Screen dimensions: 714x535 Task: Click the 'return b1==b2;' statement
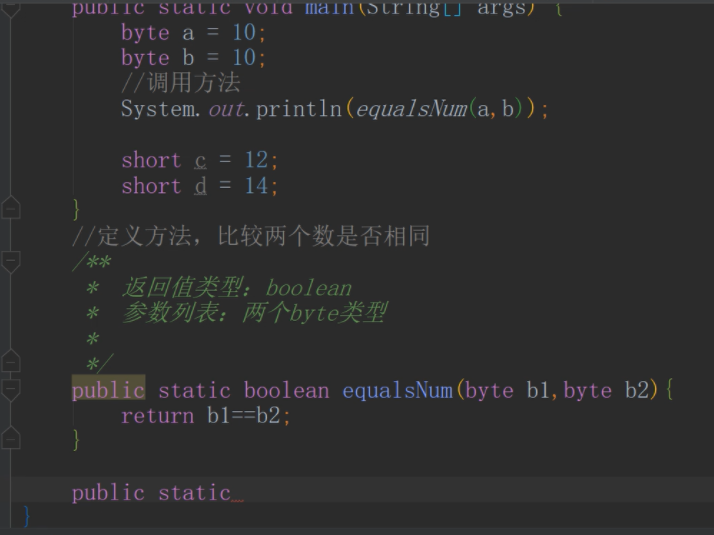pyautogui.click(x=205, y=416)
